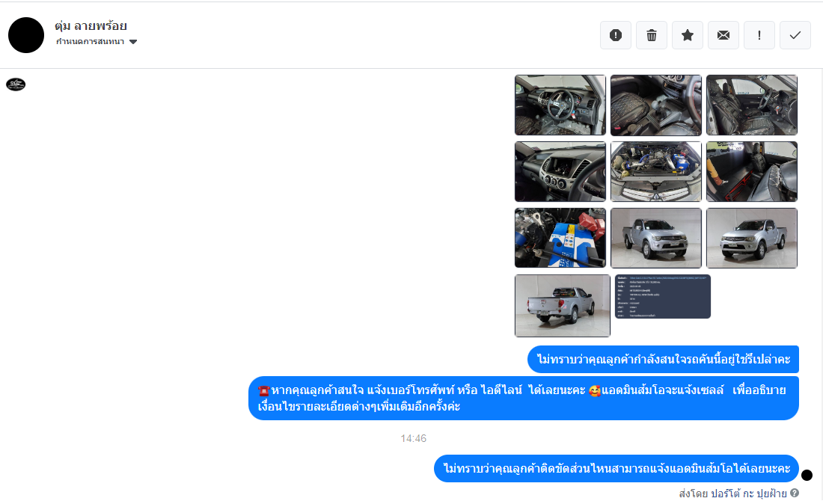Open dark vehicle details screenshot
The image size is (823, 504).
[662, 296]
